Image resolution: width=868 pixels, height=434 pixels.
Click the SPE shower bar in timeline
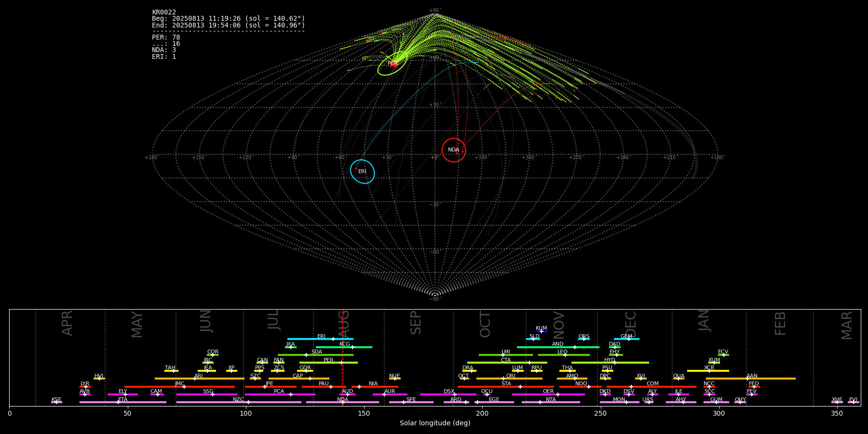pos(411,402)
